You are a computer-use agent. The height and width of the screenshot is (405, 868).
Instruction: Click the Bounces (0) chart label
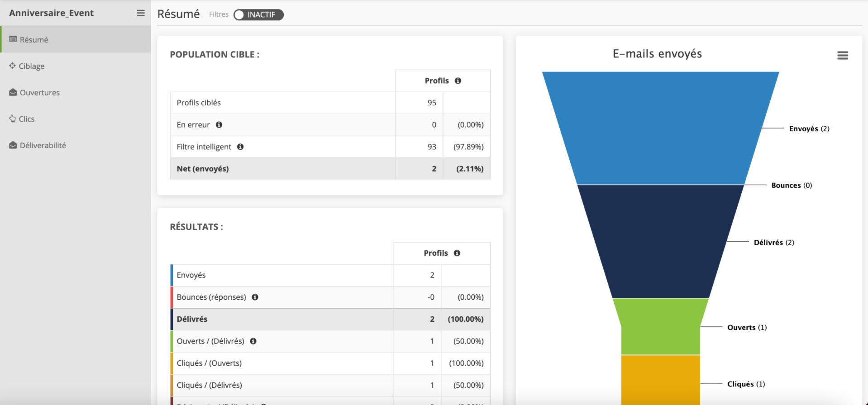(x=792, y=185)
